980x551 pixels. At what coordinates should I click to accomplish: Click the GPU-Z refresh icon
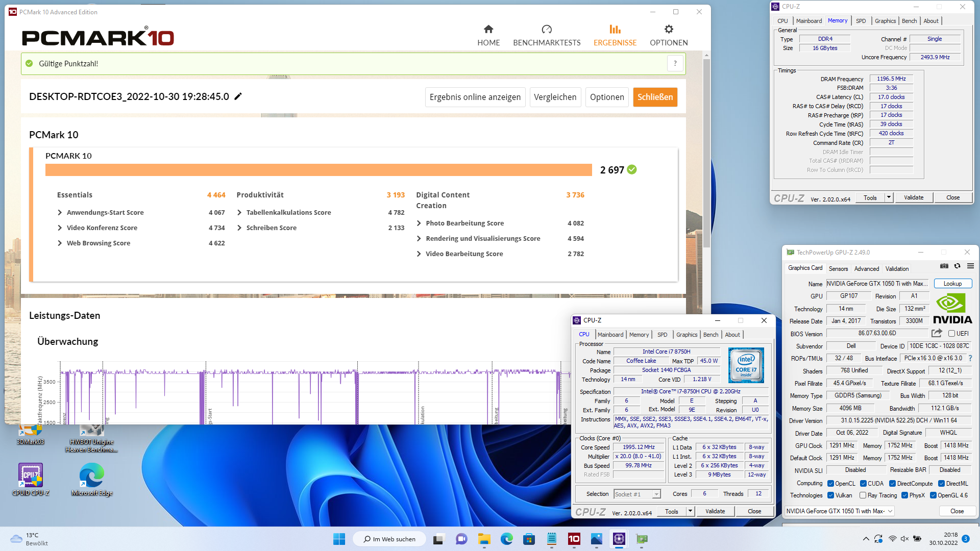coord(958,266)
